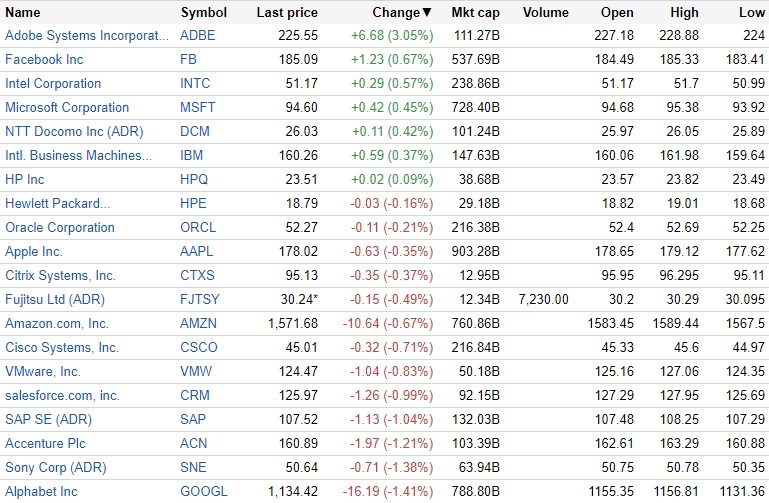Sort by the Change column arrow
The width and height of the screenshot is (769, 503).
point(428,13)
